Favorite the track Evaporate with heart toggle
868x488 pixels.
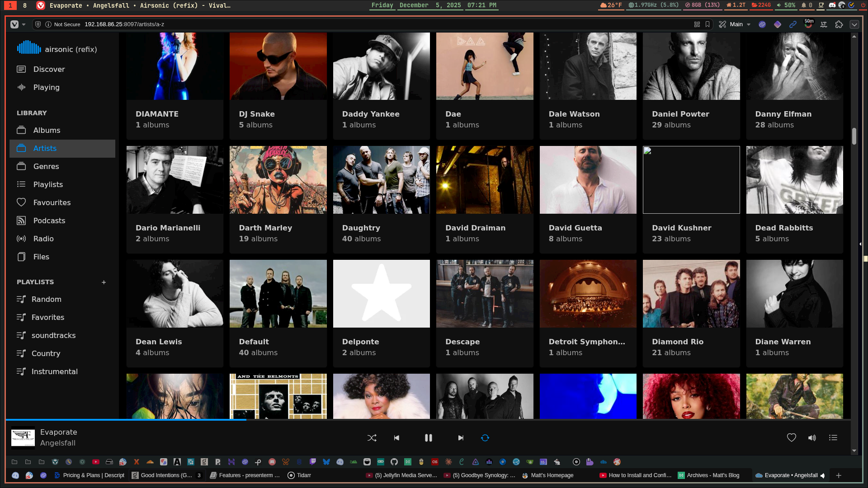792,437
